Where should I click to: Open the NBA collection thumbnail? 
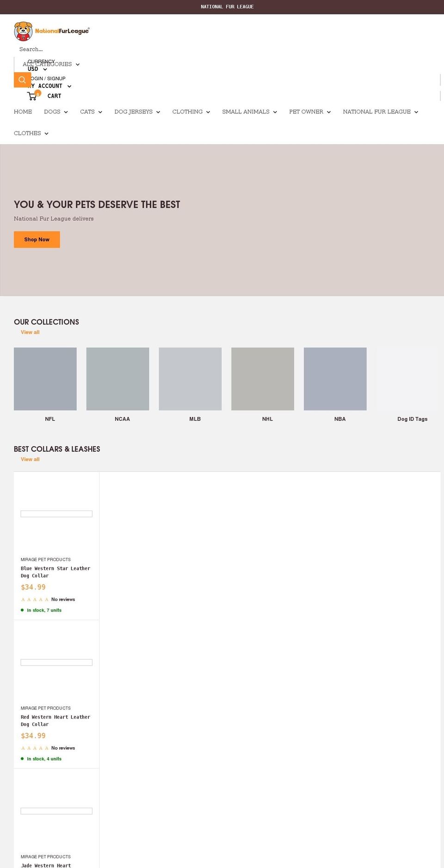(x=335, y=379)
